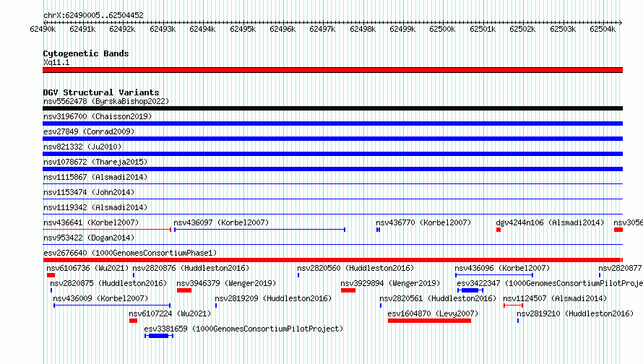Viewport: 643px width, 364px height.
Task: Select esv1604870 (Levy2007) label
Action: pos(433,313)
